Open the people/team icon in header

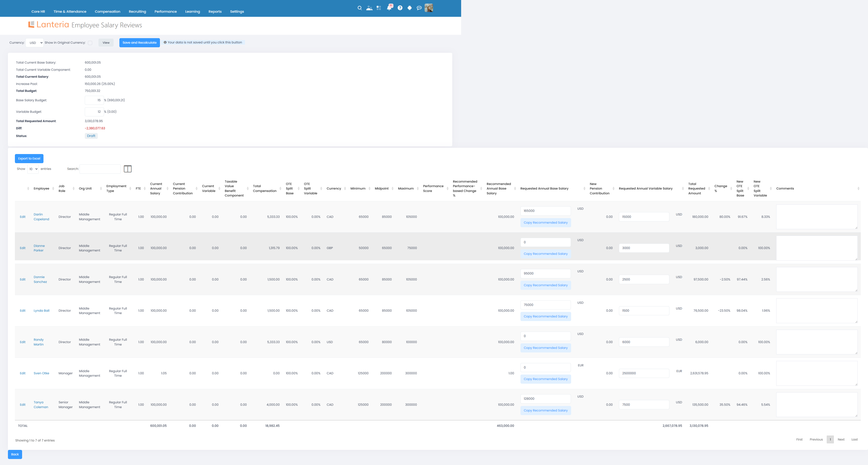[369, 8]
